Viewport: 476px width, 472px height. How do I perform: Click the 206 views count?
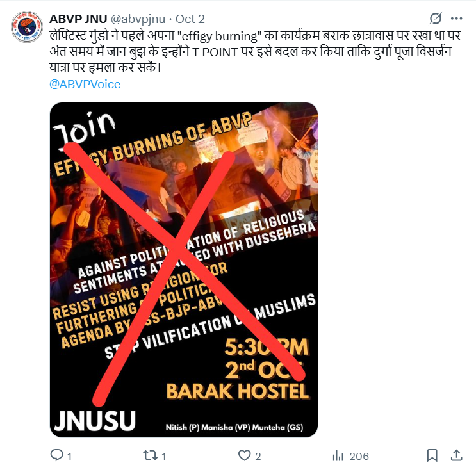[359, 456]
